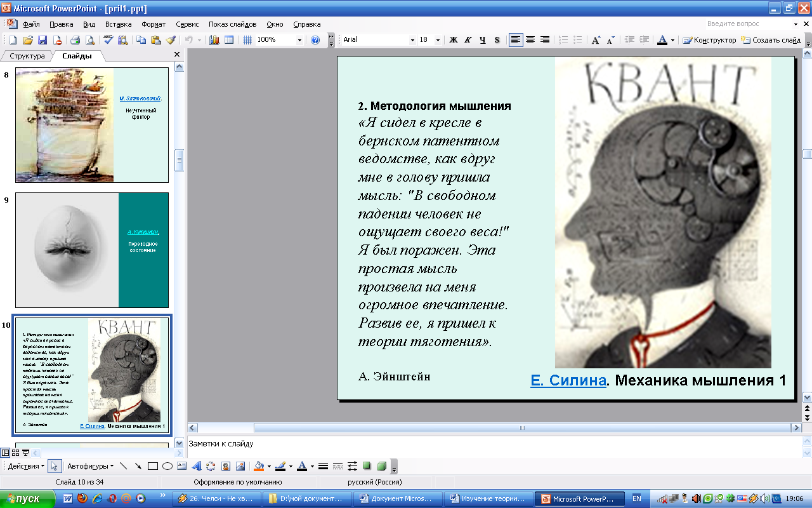Open Help with the question mark icon

[x=315, y=40]
